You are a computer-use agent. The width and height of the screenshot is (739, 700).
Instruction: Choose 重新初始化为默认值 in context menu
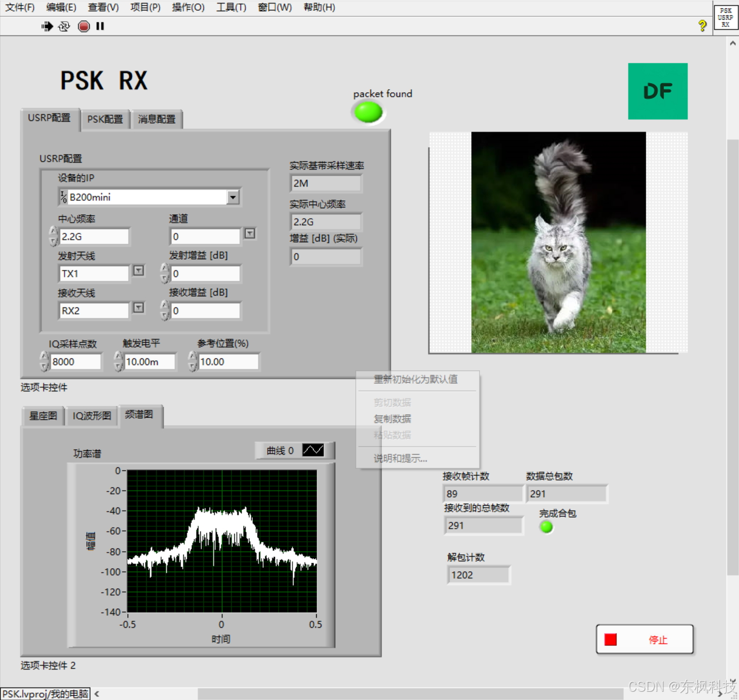tap(416, 380)
